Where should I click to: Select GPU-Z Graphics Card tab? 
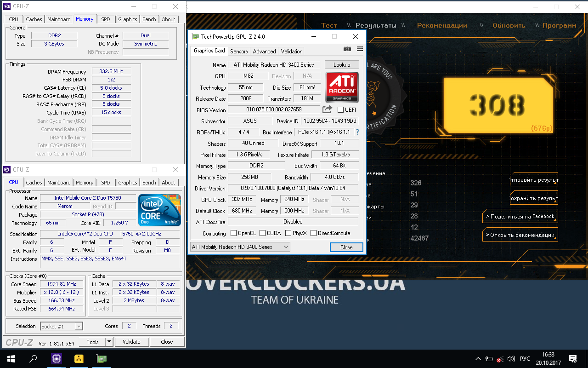click(x=209, y=51)
